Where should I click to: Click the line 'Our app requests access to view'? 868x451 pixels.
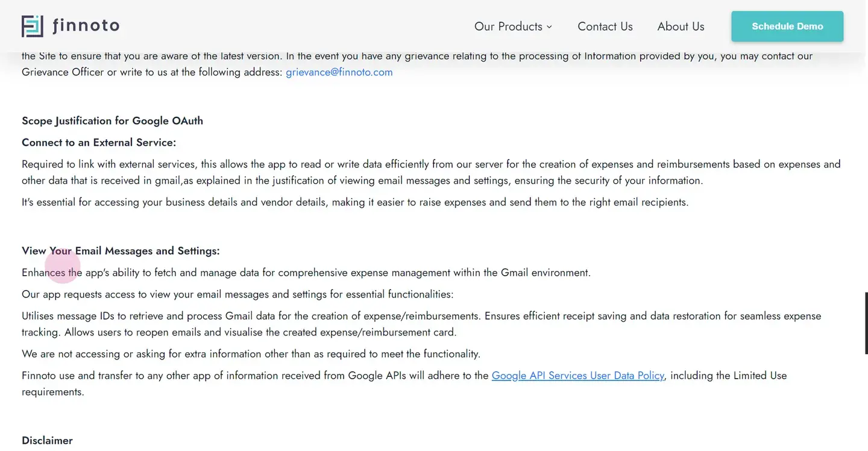[237, 294]
